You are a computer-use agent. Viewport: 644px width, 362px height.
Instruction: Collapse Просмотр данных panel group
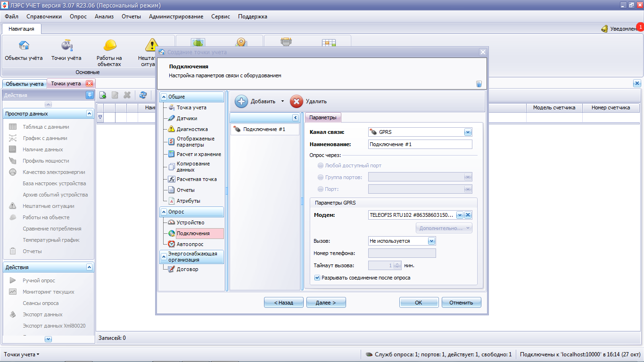pyautogui.click(x=89, y=114)
